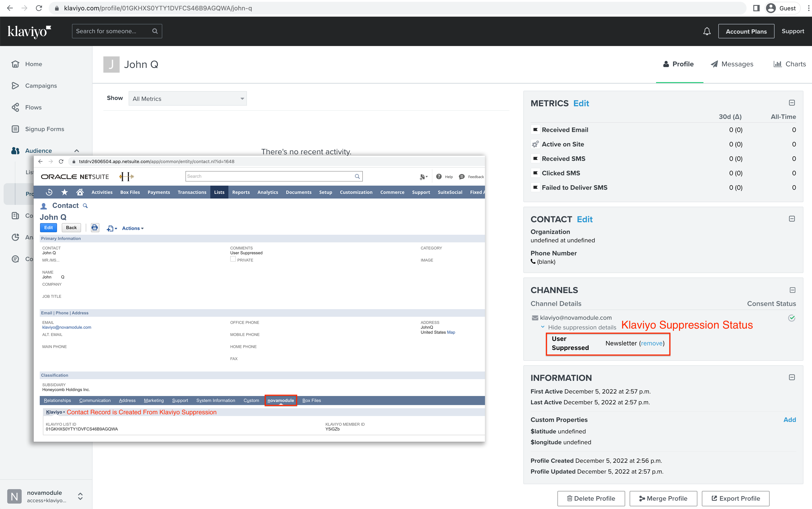Click phone icon under Phone Number

pos(533,261)
